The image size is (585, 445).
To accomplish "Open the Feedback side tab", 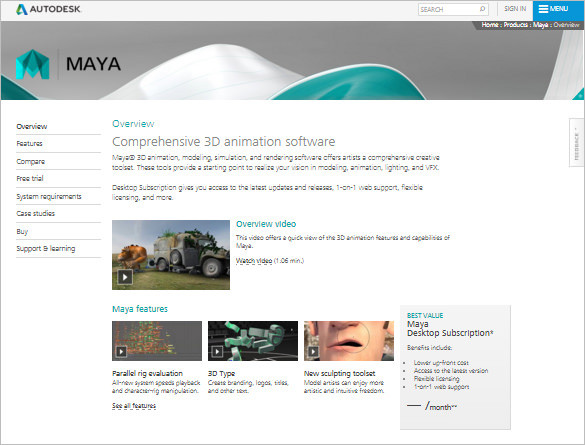I will 576,142.
